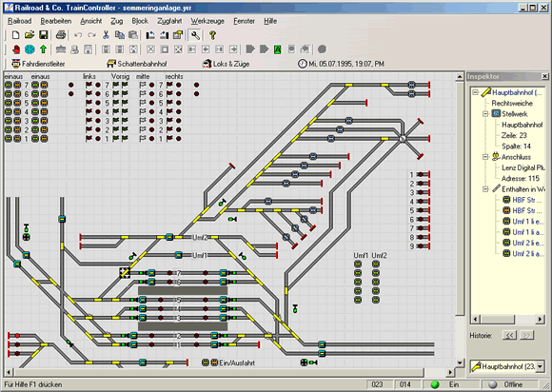Open the Fahrdienstleiter window
Image resolution: width=552 pixels, height=392 pixels.
pos(38,64)
